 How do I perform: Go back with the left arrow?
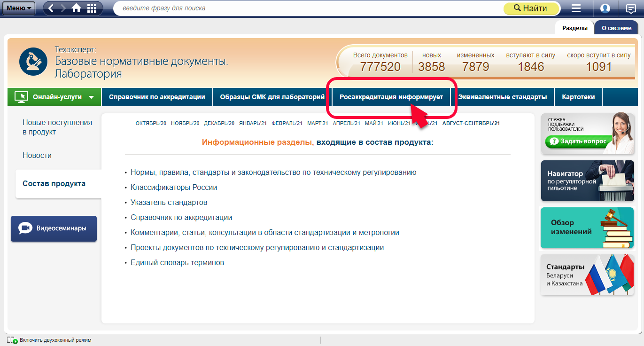point(51,8)
